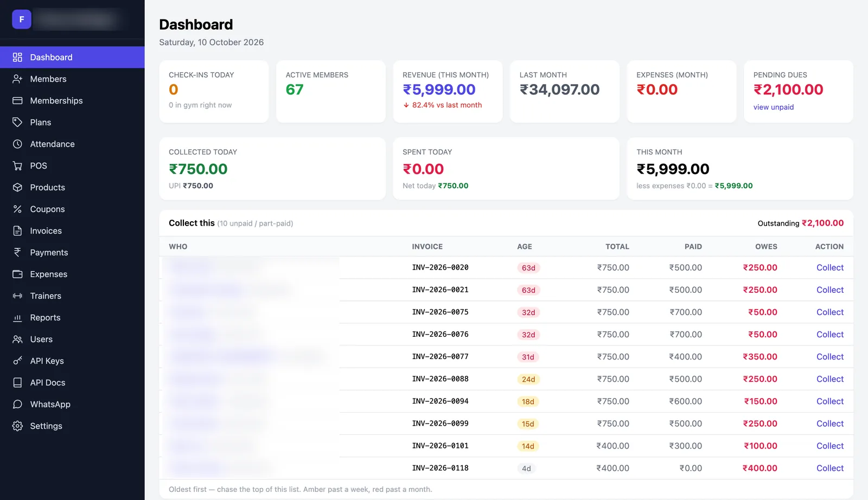The width and height of the screenshot is (868, 500).
Task: Click the Members person-plus icon
Action: [x=17, y=79]
